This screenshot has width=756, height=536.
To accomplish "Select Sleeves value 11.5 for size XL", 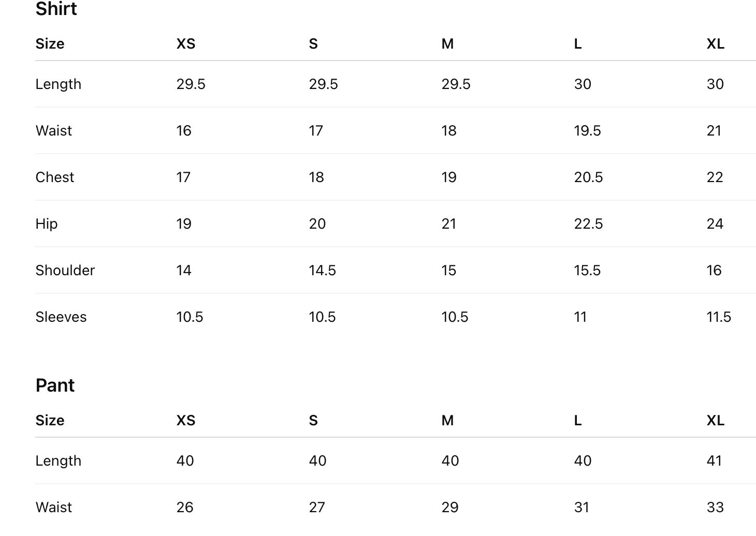I will 719,317.
